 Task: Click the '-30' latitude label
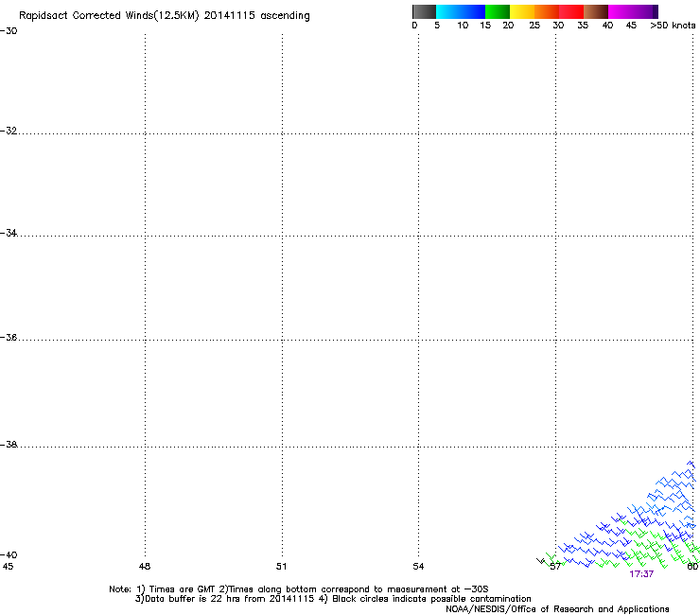click(9, 31)
